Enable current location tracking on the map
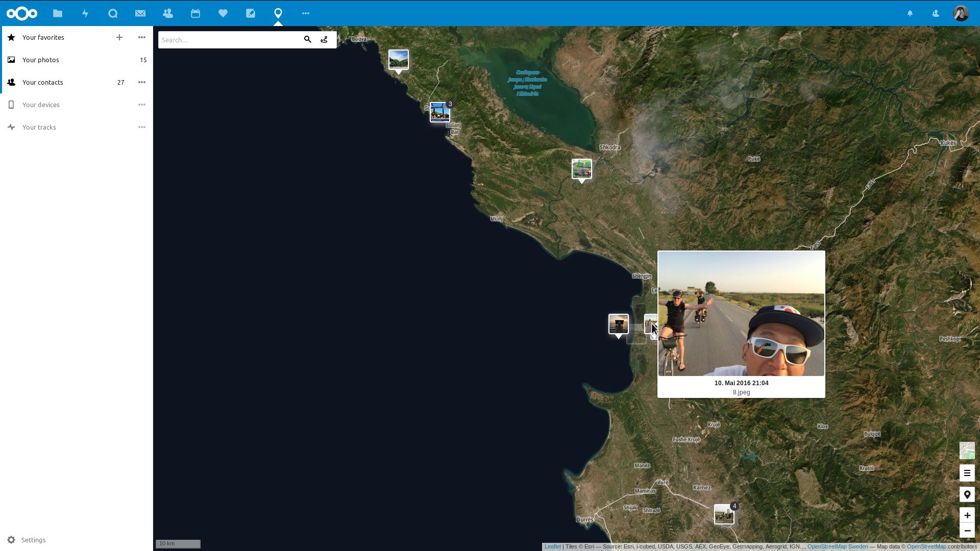The height and width of the screenshot is (551, 980). click(967, 494)
